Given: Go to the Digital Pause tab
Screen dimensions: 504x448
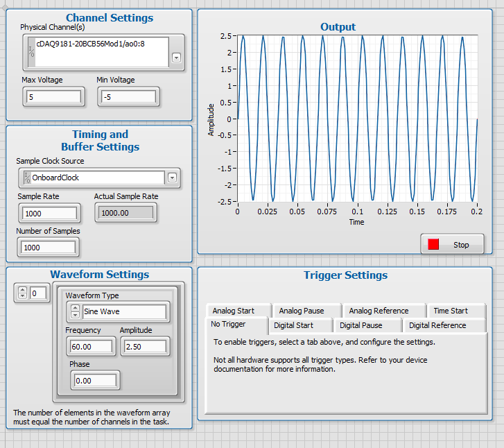Looking at the screenshot, I should coord(361,325).
